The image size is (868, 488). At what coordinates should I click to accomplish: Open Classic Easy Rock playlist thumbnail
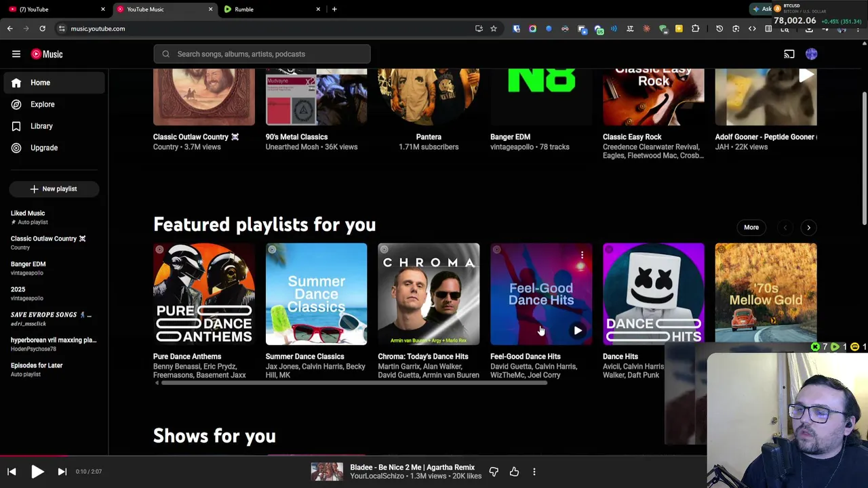pyautogui.click(x=654, y=97)
